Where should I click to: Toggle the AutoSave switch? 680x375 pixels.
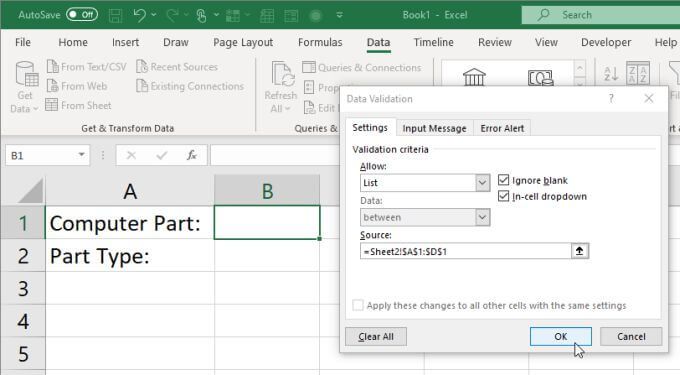pos(82,15)
